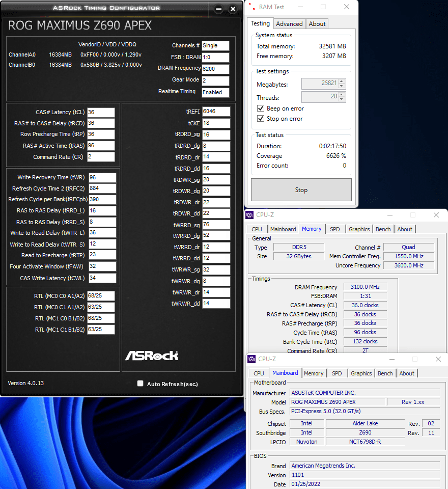Screen dimensions: 448x489
Task: Click the tWRRD_sg value field
Action: (216, 225)
